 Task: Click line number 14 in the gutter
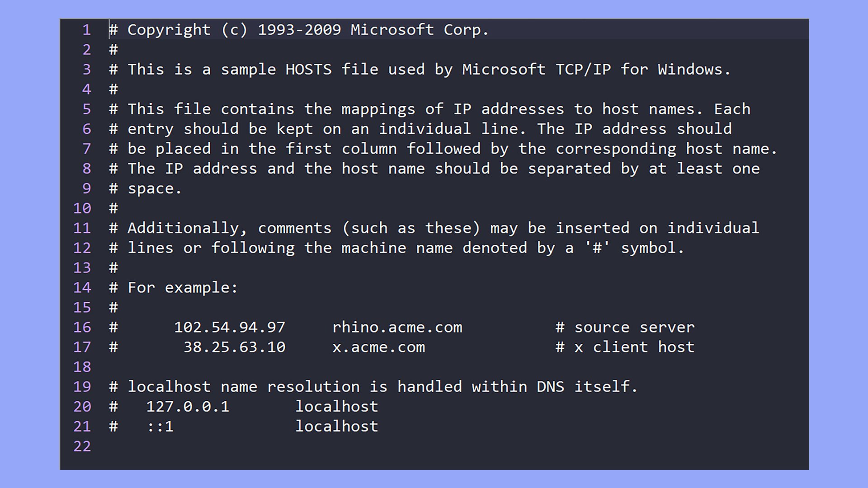[82, 288]
